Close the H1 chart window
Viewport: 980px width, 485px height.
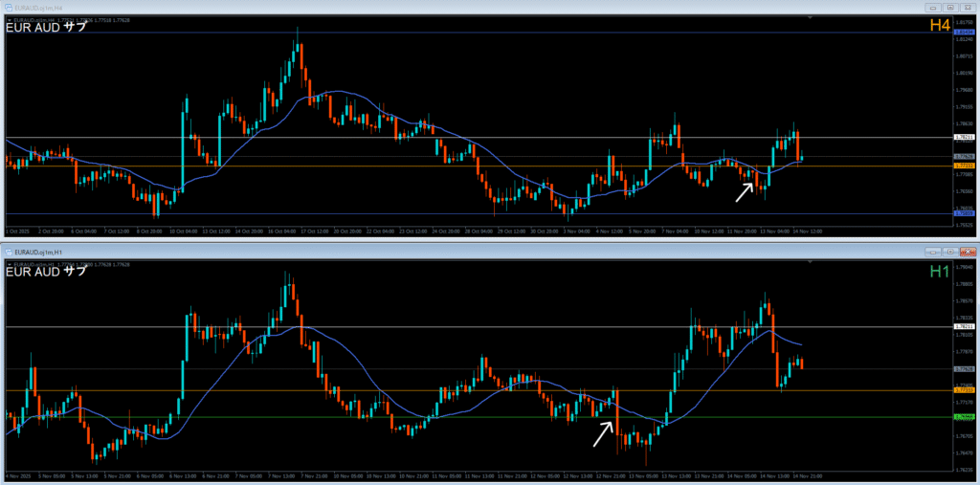pos(966,251)
